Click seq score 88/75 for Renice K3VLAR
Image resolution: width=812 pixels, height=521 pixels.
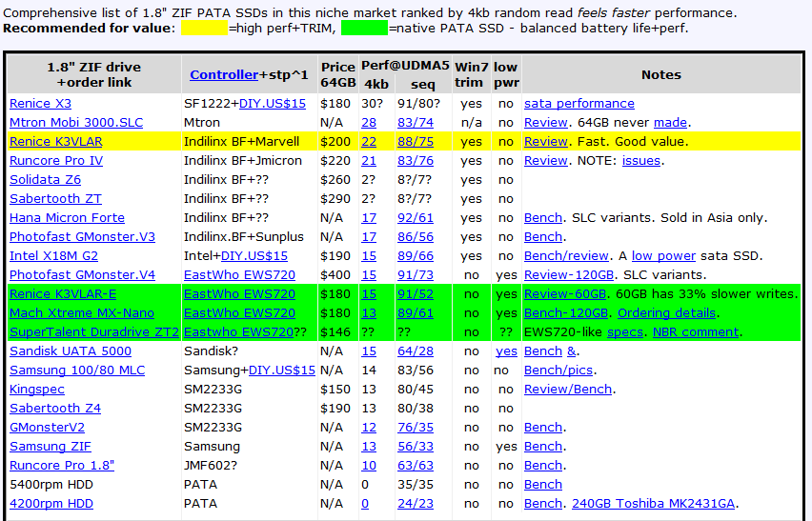416,142
